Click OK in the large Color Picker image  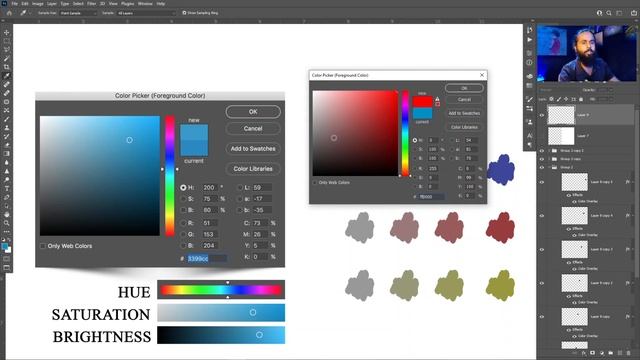(x=253, y=112)
